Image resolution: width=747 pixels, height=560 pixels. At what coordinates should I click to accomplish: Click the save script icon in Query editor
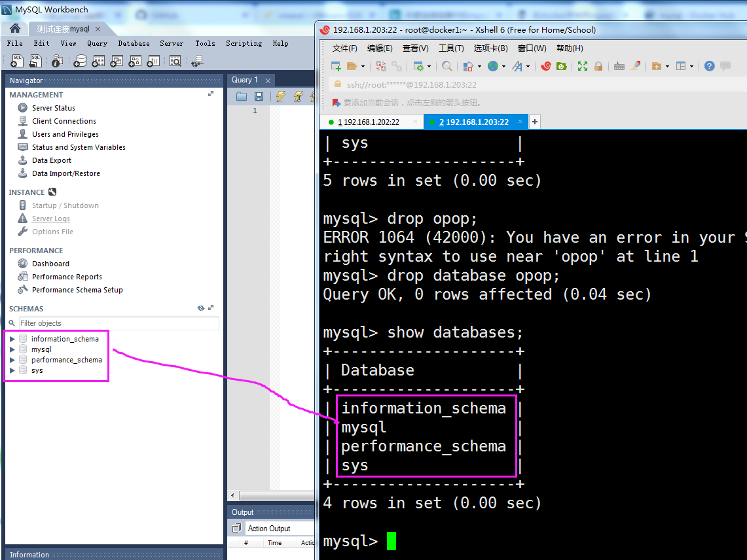pyautogui.click(x=259, y=97)
